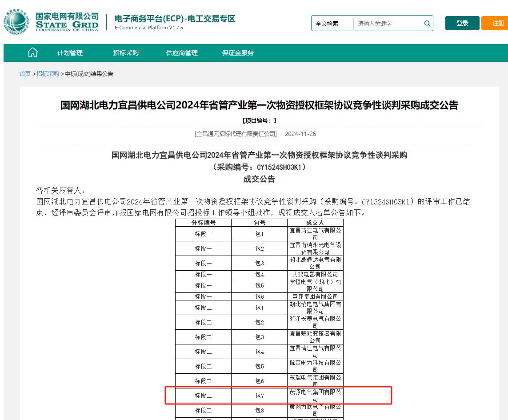Viewport: 508px width, 420px height.
Task: Open the 供应商管理 menu
Action: [x=182, y=53]
